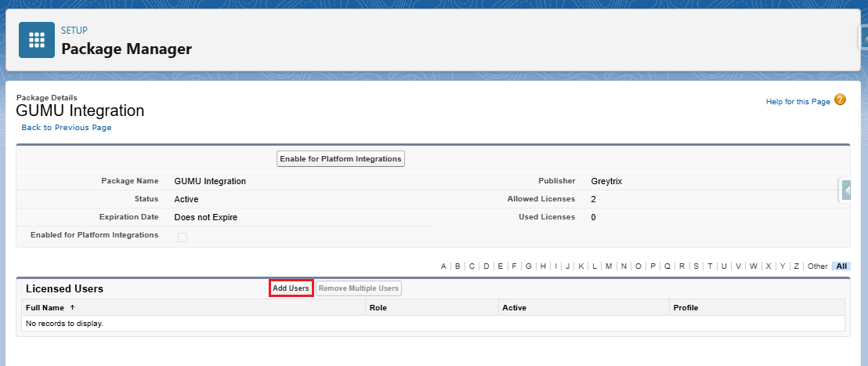Filter users by letter R

pyautogui.click(x=682, y=266)
